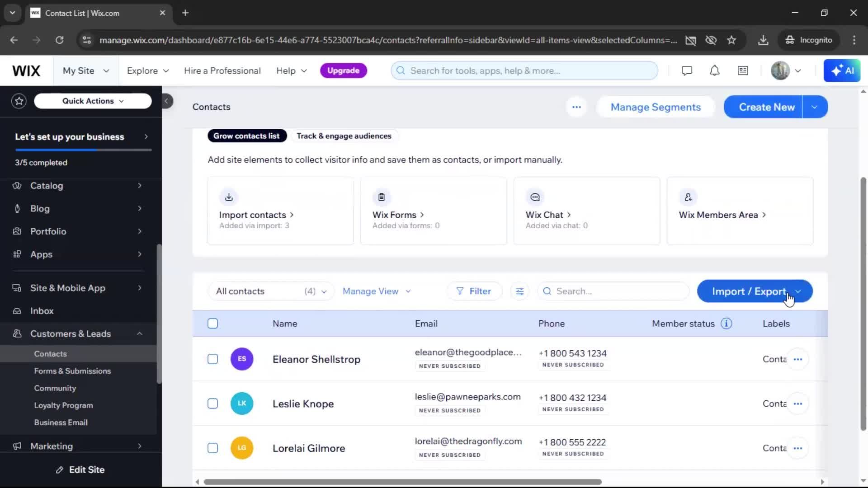This screenshot has width=868, height=488.
Task: Collapse the sidebar with arrow handle
Action: pyautogui.click(x=166, y=101)
